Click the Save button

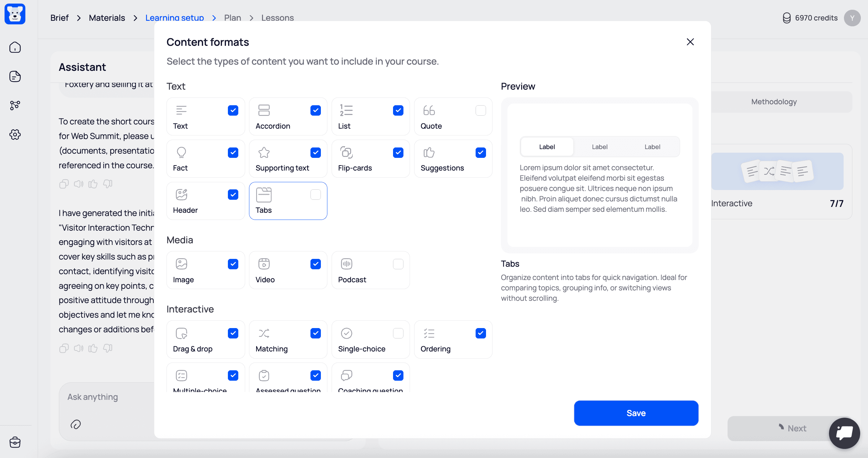[x=636, y=413]
